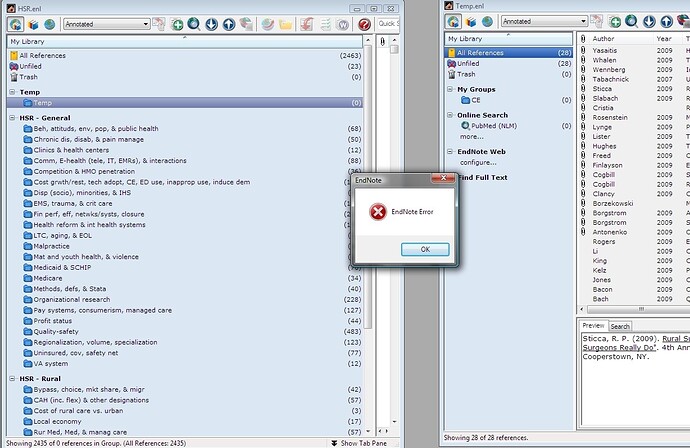Screen dimensions: 690x448
Task: Collapse My Groups in Temp.enl window
Action: (x=450, y=89)
